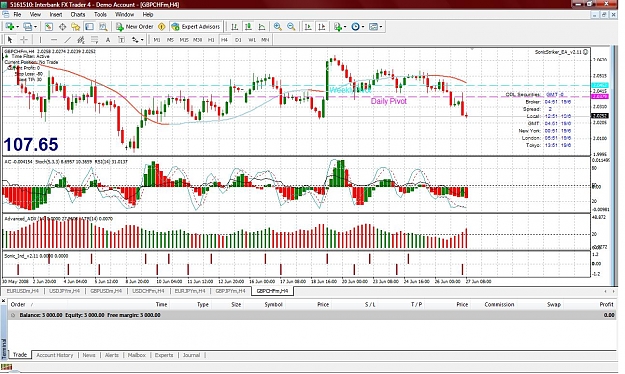Switch to the GBPUSDm,H4 chart tab
Screen dimensions: 625x374
pos(106,291)
